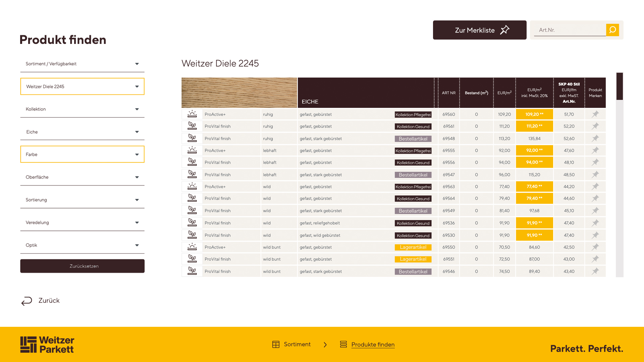
Task: Click the orange search magnifier icon
Action: click(612, 30)
